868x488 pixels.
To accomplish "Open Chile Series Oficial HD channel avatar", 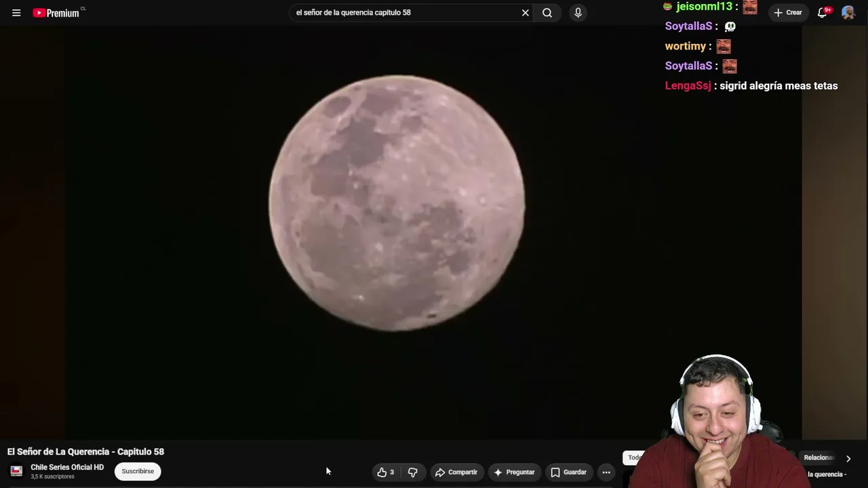I will tap(16, 471).
